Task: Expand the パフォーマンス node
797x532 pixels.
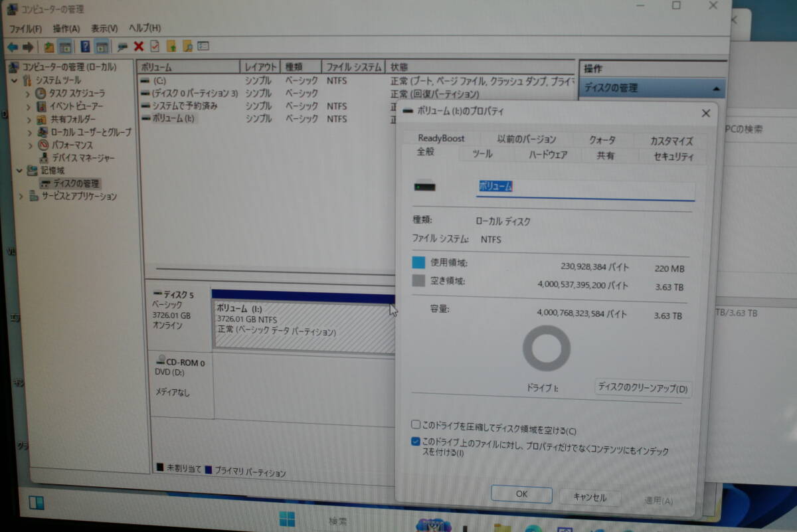Action: [x=31, y=145]
